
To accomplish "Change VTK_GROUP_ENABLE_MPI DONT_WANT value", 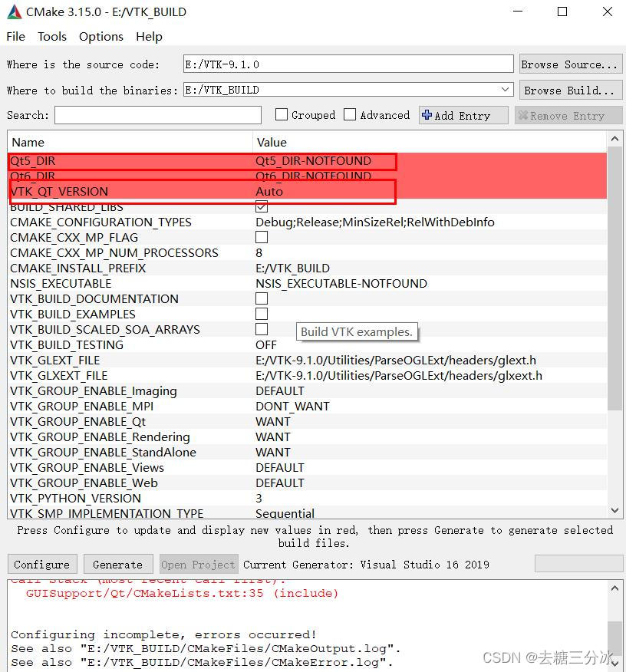I will 292,407.
